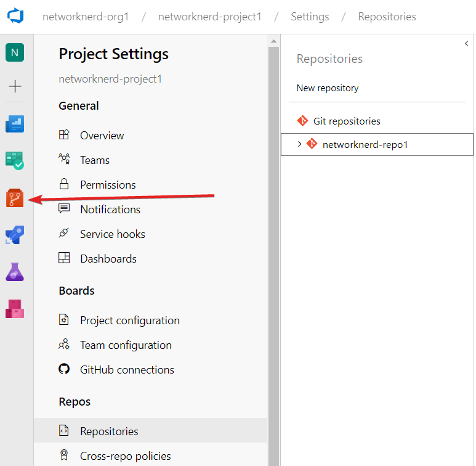Click networknerd-org1 breadcrumb link

(x=86, y=17)
